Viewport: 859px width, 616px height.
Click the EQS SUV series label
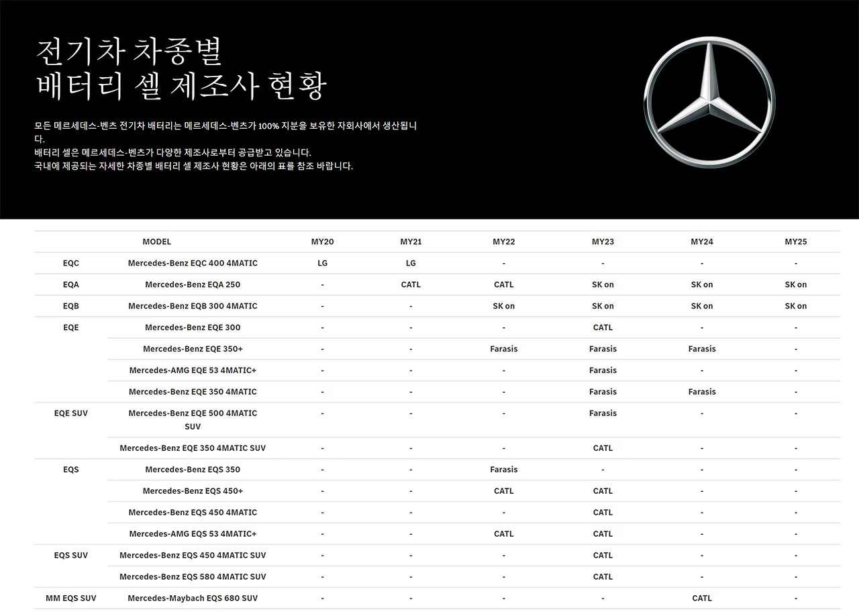coord(70,556)
